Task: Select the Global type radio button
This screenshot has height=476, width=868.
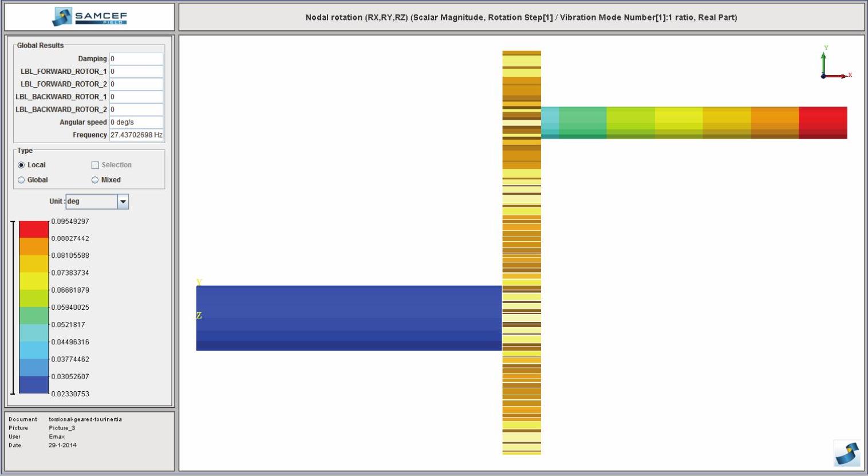Action: tap(22, 180)
